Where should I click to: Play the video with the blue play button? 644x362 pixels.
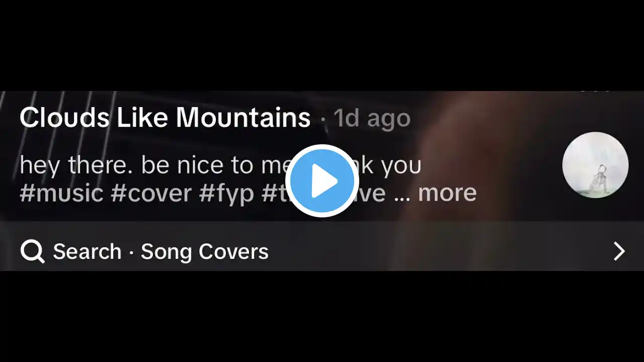(322, 181)
